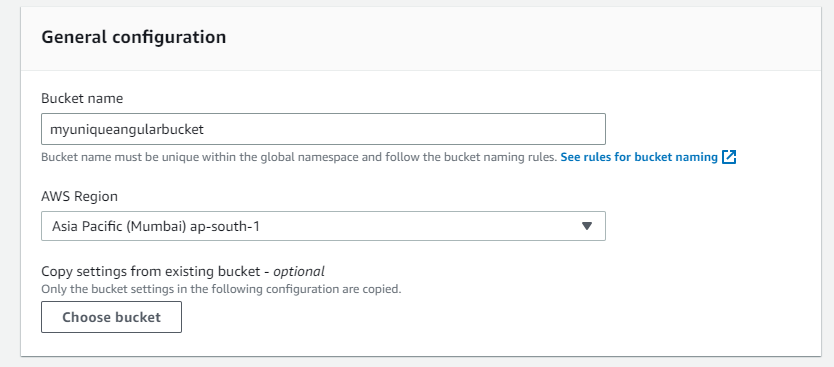Image resolution: width=834 pixels, height=367 pixels.
Task: Click the Bucket name field label
Action: (82, 98)
